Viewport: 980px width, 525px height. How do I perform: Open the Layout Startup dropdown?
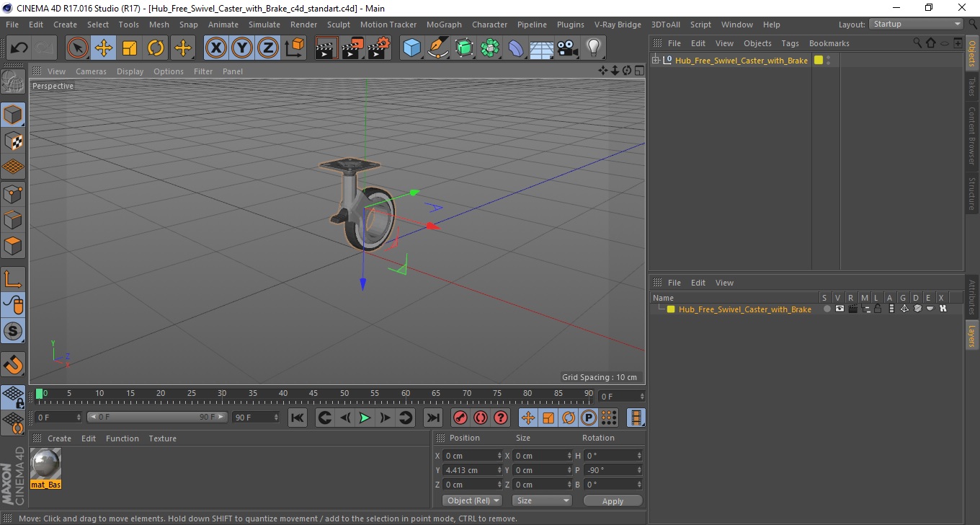click(x=917, y=24)
